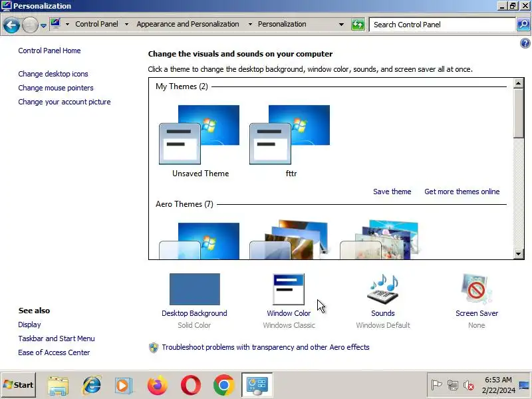Open Taskbar and Start Menu link
Viewport: 532px width, 399px height.
pos(57,338)
